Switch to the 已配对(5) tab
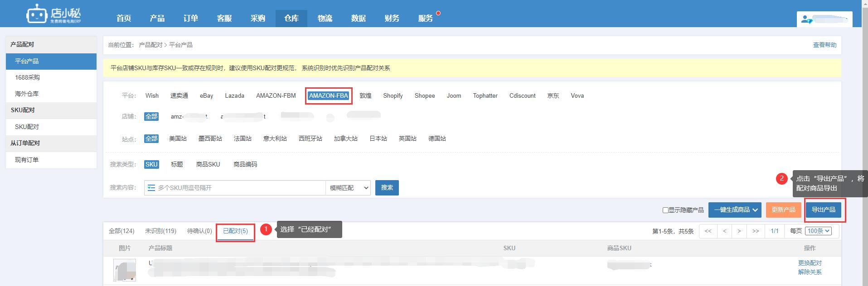 pos(235,231)
